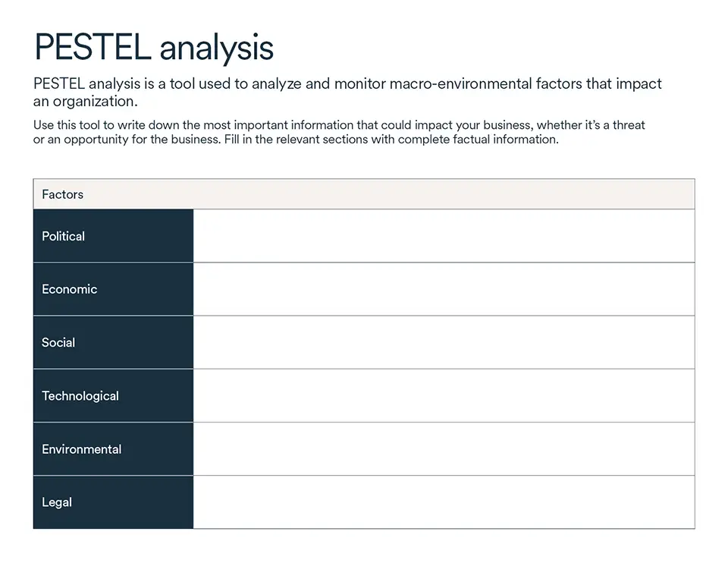
Task: Select the Legal row label
Action: (x=57, y=502)
